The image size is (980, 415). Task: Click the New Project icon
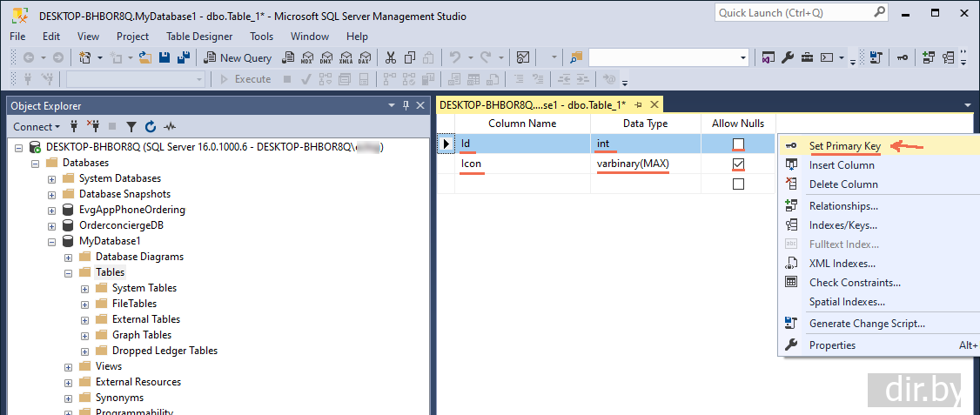pos(85,57)
